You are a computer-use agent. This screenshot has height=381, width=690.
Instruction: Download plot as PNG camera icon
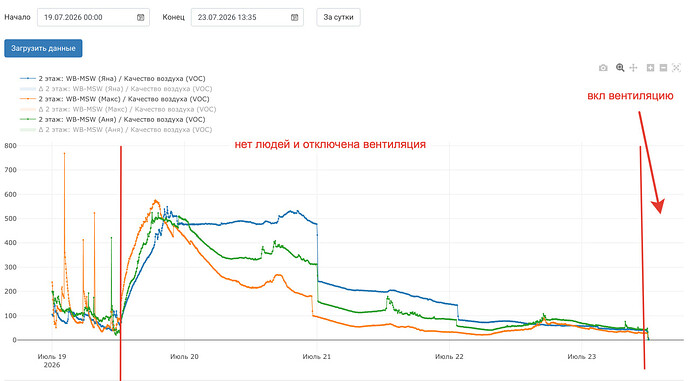click(603, 68)
